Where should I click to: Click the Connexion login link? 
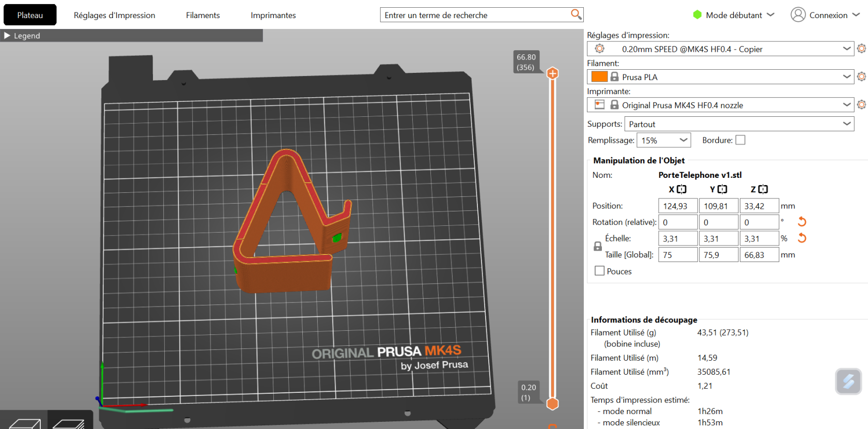coord(828,15)
